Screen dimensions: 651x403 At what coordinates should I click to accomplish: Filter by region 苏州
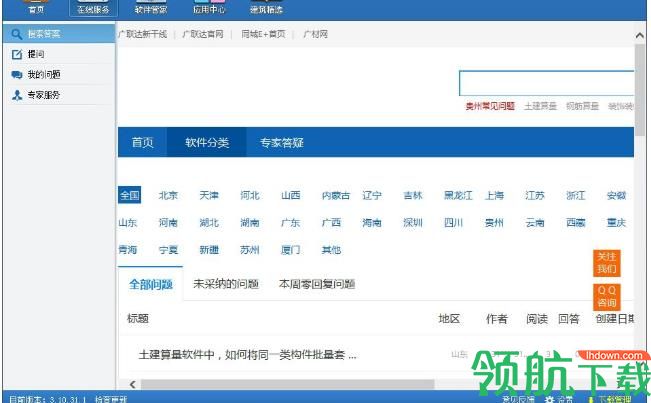coord(250,249)
